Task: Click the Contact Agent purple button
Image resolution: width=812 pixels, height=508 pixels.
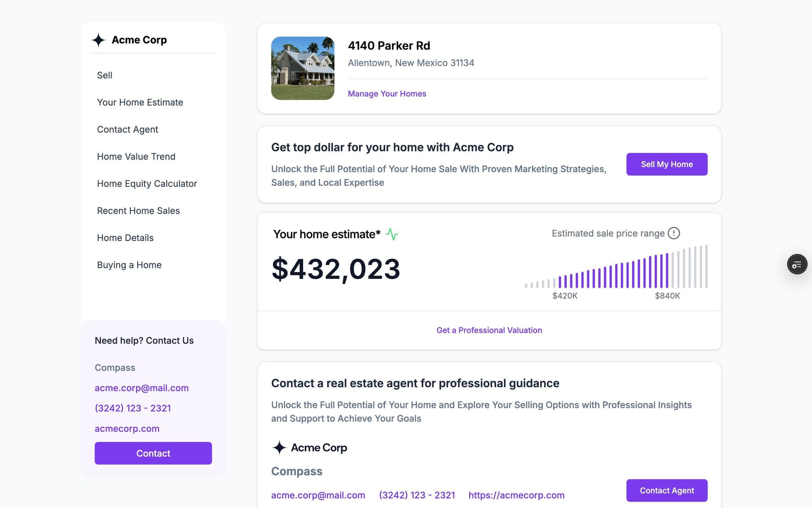Action: [x=667, y=490]
